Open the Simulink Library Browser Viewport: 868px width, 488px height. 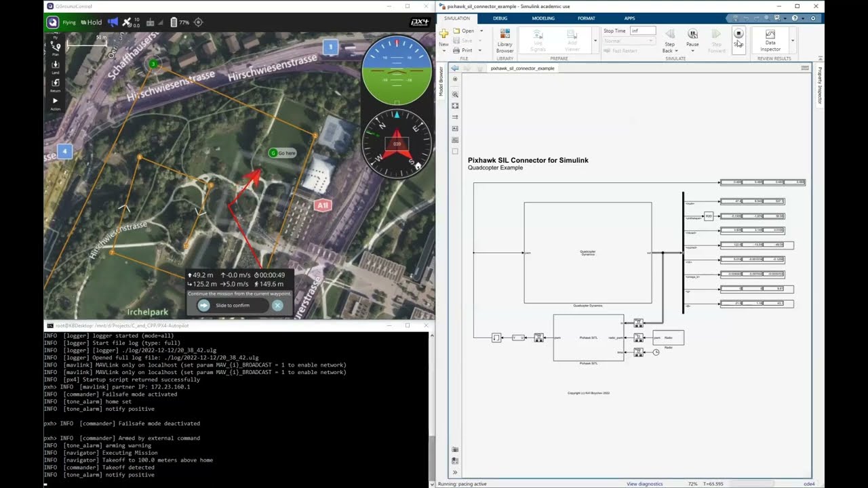505,41
